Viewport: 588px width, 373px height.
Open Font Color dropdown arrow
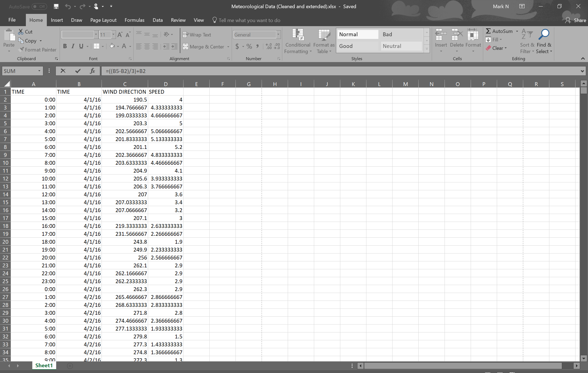[130, 47]
